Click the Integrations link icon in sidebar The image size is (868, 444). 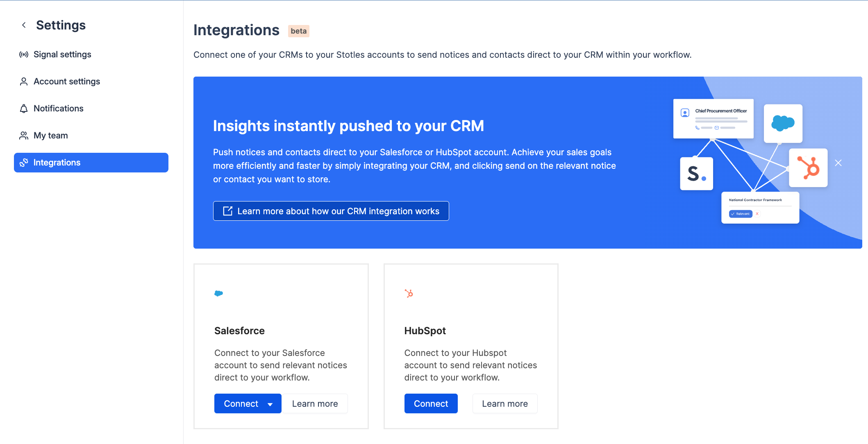coord(24,163)
